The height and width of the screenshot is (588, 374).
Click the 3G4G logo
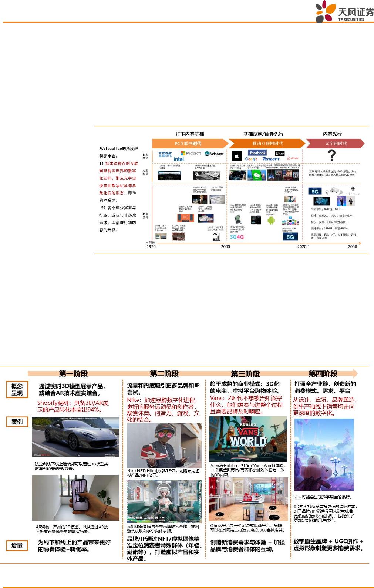tap(237, 237)
